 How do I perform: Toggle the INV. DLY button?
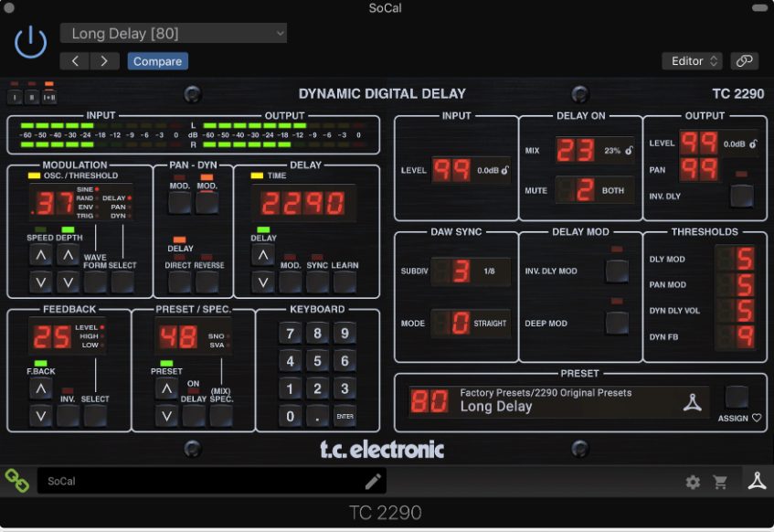point(741,197)
